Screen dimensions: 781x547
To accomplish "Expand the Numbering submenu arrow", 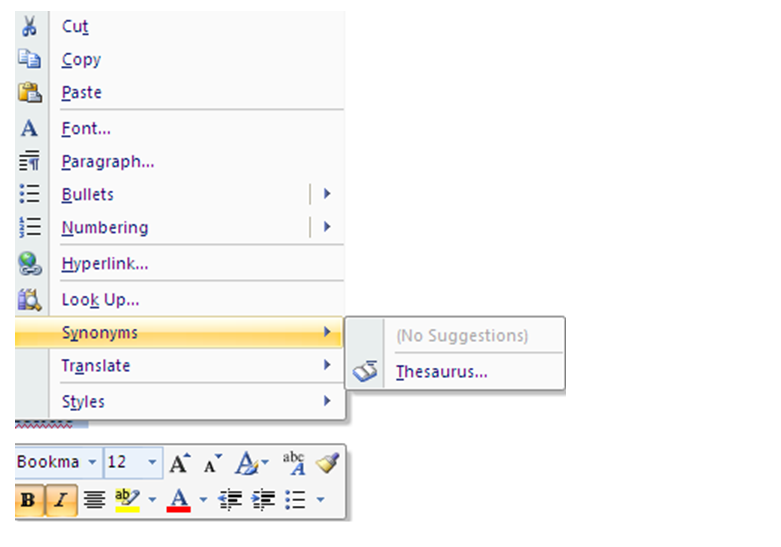I will (x=326, y=228).
